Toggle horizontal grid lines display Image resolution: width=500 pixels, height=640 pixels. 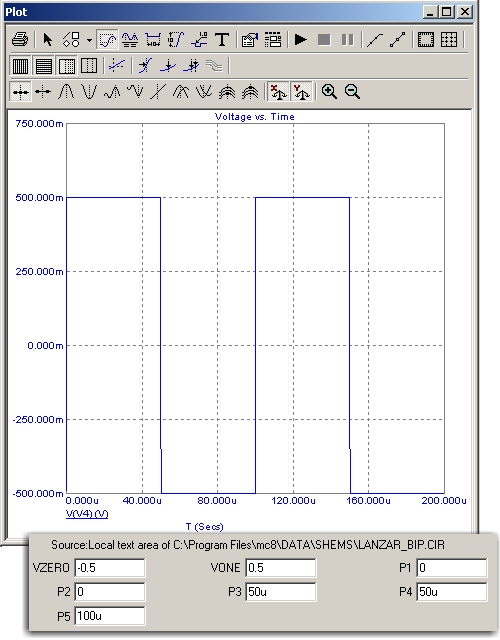(43, 66)
